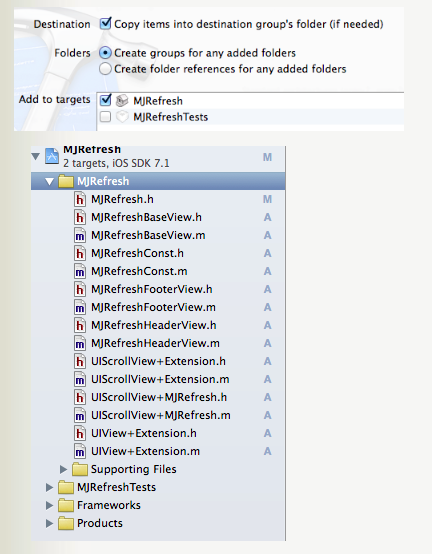Open MJRefreshBaseView.h file
The width and height of the screenshot is (432, 554).
click(x=146, y=217)
